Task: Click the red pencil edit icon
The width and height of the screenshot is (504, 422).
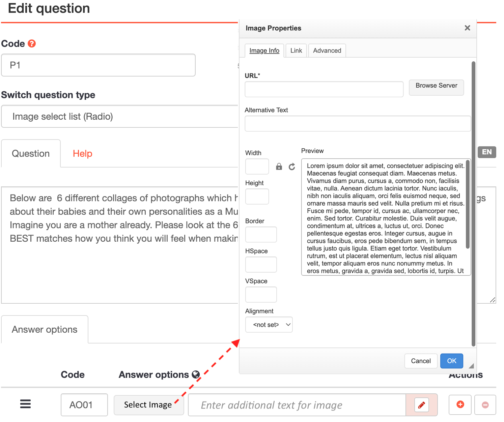Action: click(x=421, y=405)
